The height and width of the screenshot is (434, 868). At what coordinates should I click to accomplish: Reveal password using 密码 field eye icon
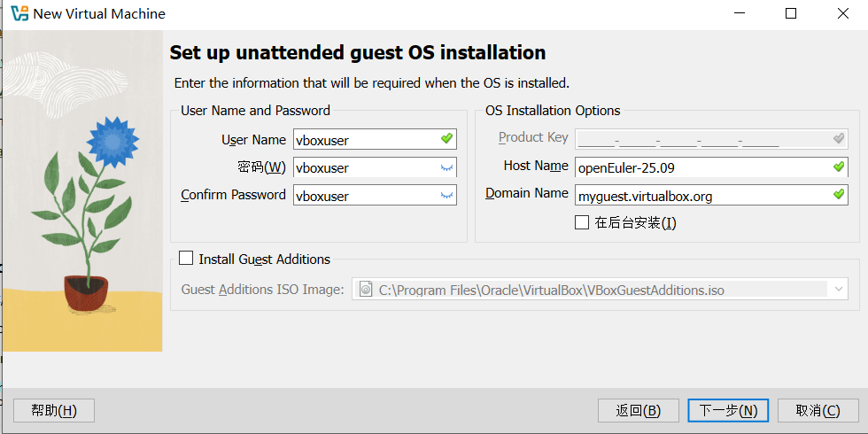point(446,167)
